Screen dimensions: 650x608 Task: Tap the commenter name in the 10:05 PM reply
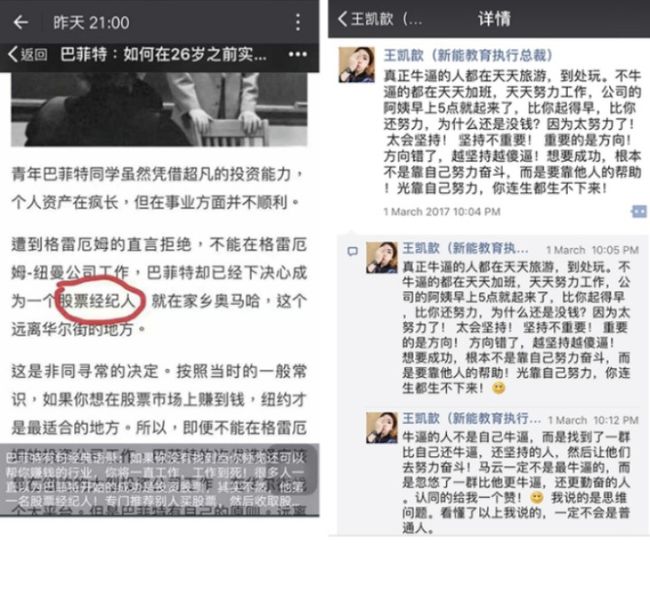[x=465, y=248]
